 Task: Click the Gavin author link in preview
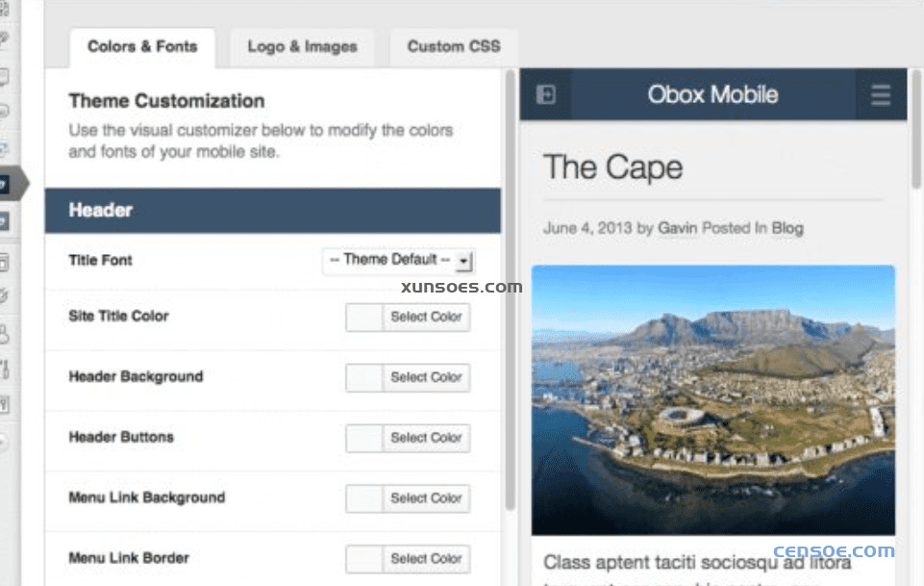(x=678, y=228)
